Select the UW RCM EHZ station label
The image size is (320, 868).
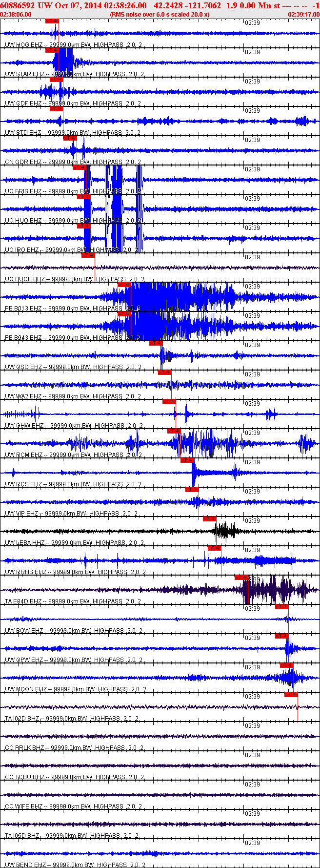coord(73,455)
